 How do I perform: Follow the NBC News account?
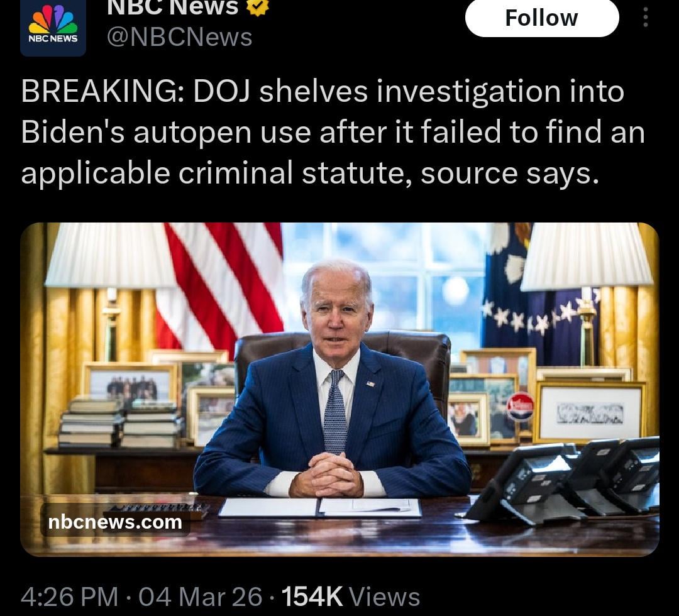pyautogui.click(x=542, y=18)
